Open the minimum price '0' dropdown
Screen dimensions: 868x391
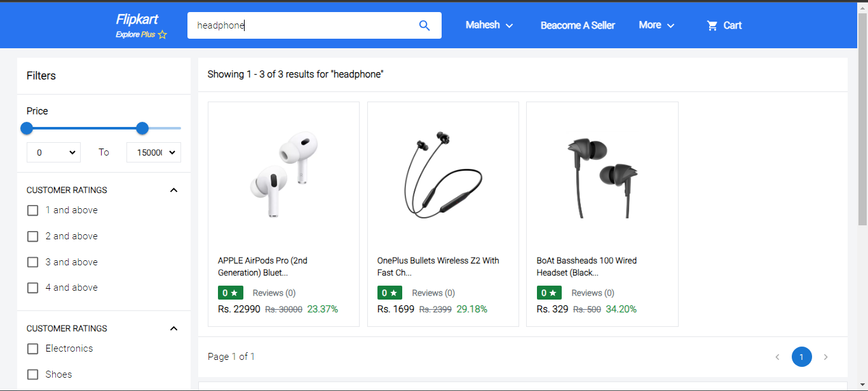coord(53,152)
